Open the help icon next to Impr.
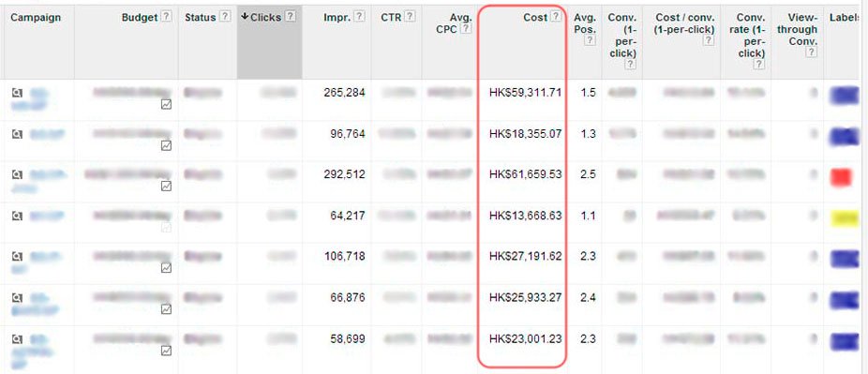 coord(359,17)
